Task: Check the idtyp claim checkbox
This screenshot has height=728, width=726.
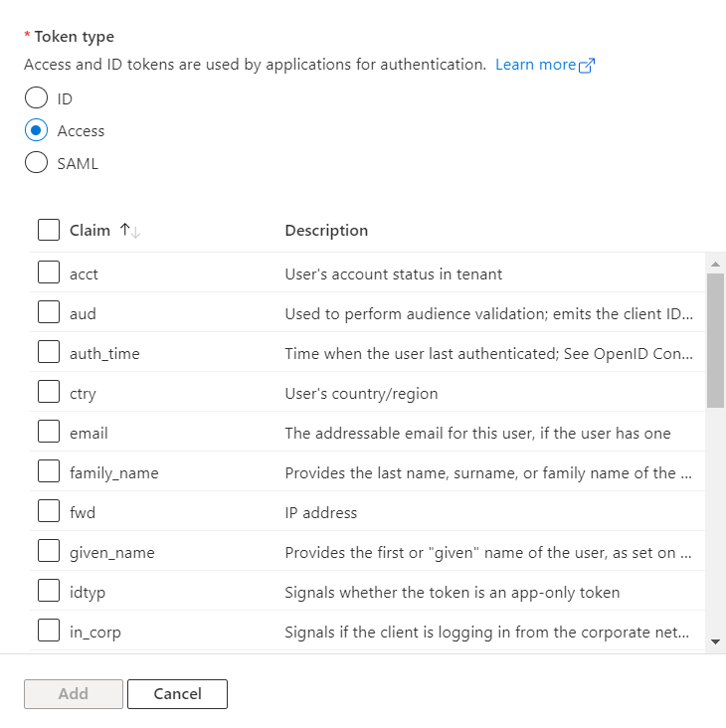Action: click(49, 591)
